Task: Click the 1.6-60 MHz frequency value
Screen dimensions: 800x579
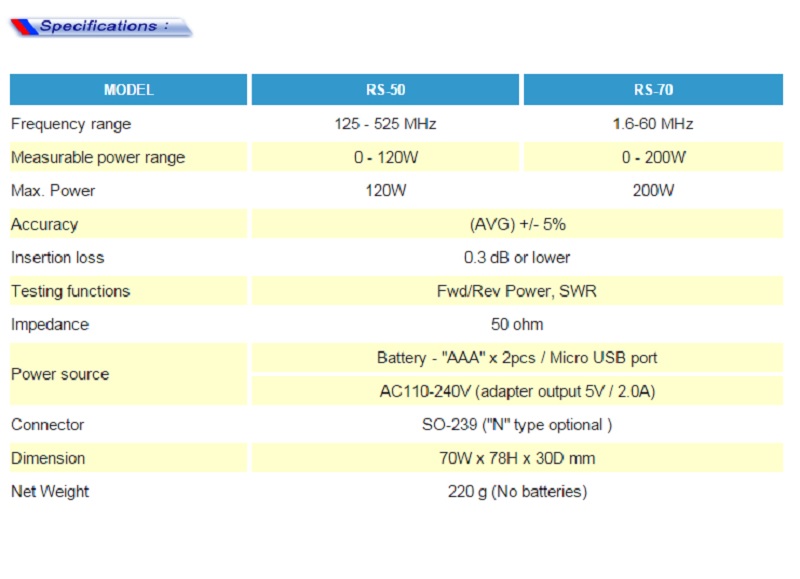Action: pyautogui.click(x=653, y=124)
